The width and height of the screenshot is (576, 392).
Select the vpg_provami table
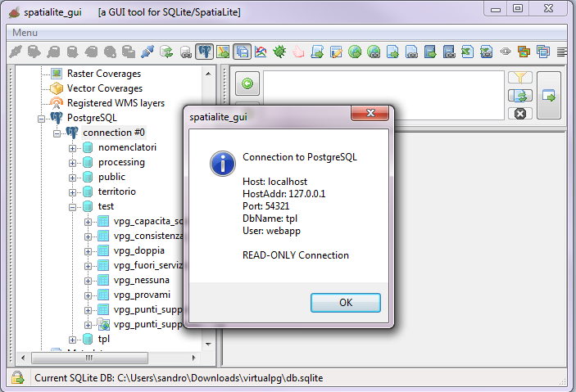click(x=142, y=295)
